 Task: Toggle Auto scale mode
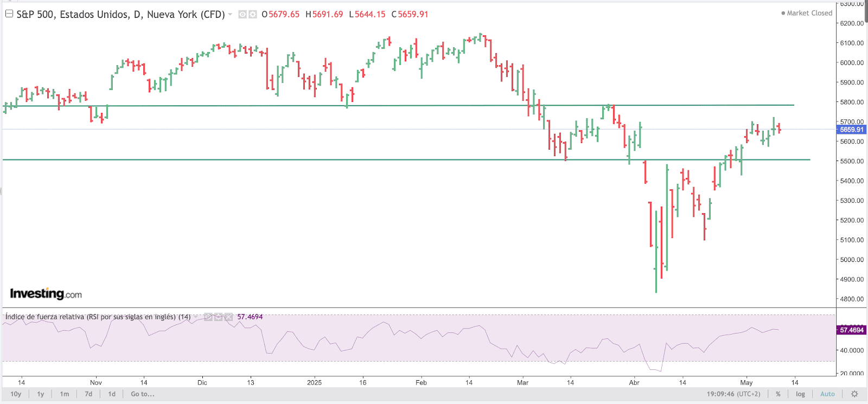point(827,394)
